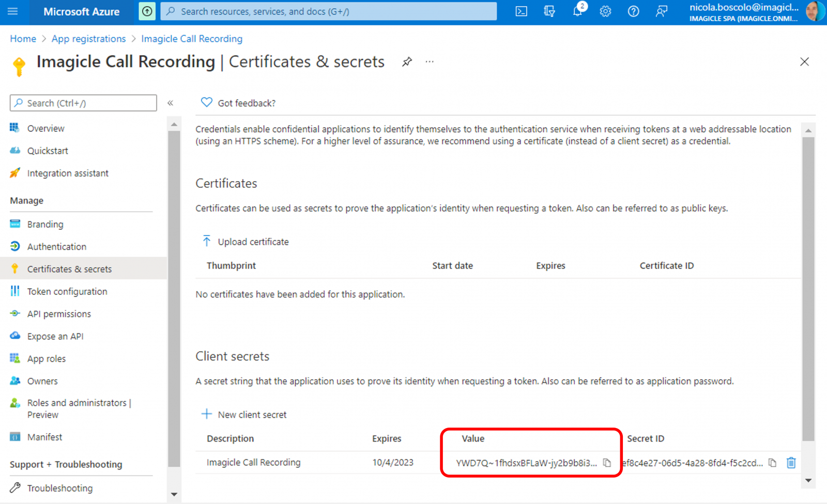Click the feedback person icon in header
Screen dimensions: 827x504
[x=661, y=11]
